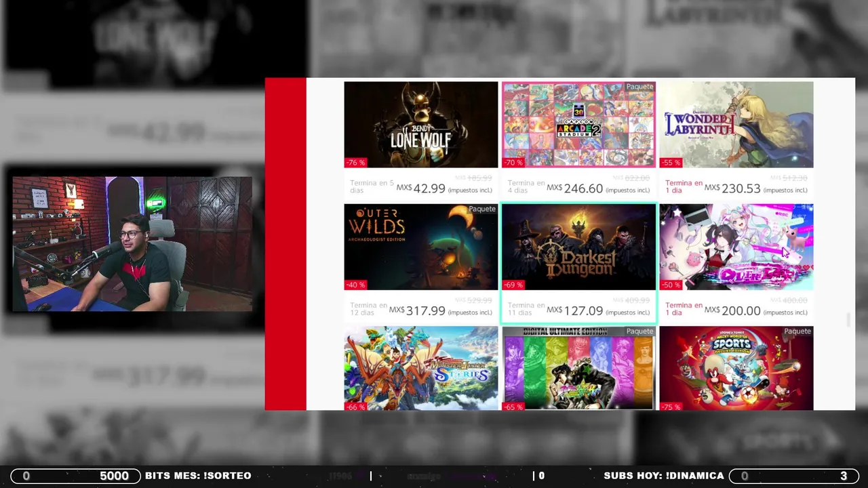Click the Paquete label on Outer Wilds tile
Screen dimensions: 868x488
pyautogui.click(x=482, y=209)
